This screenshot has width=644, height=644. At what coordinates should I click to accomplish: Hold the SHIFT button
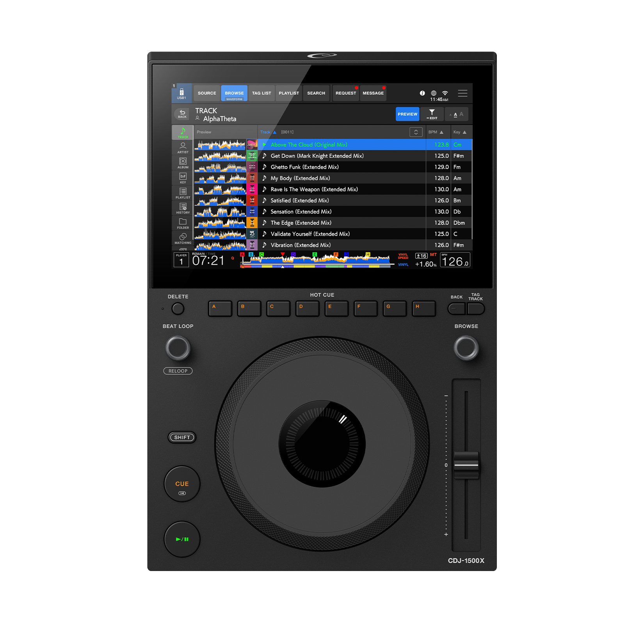tap(182, 438)
